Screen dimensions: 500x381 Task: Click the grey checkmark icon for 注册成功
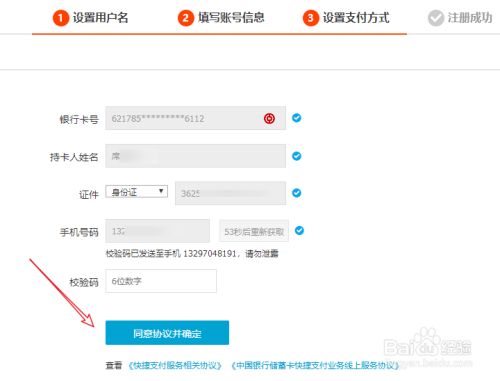pyautogui.click(x=436, y=18)
